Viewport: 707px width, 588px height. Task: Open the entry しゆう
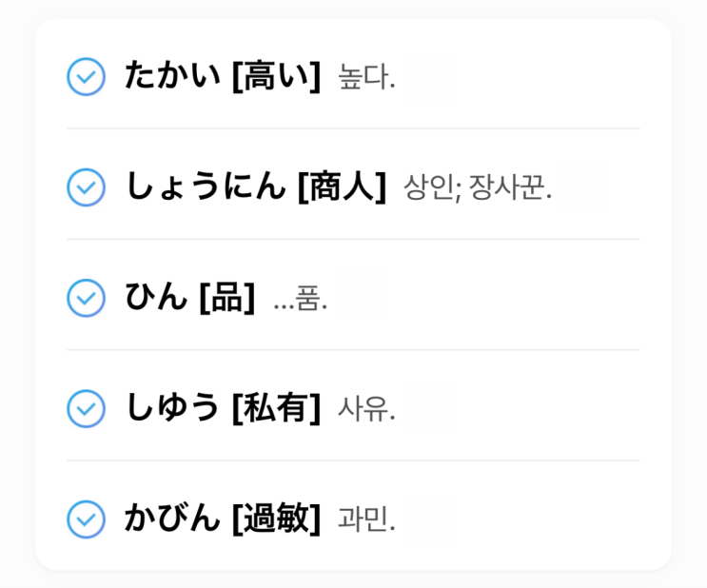click(x=172, y=408)
